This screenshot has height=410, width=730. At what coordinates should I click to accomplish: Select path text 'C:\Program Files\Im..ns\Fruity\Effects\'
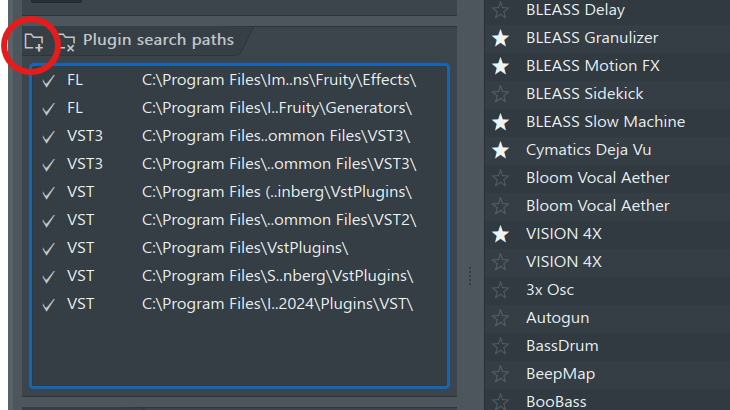click(x=279, y=80)
